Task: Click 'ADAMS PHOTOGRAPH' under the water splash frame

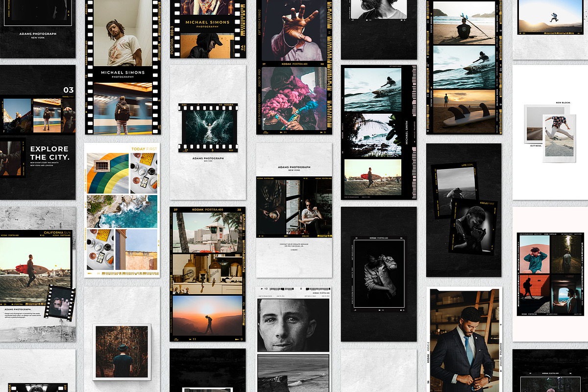Action: coord(208,158)
